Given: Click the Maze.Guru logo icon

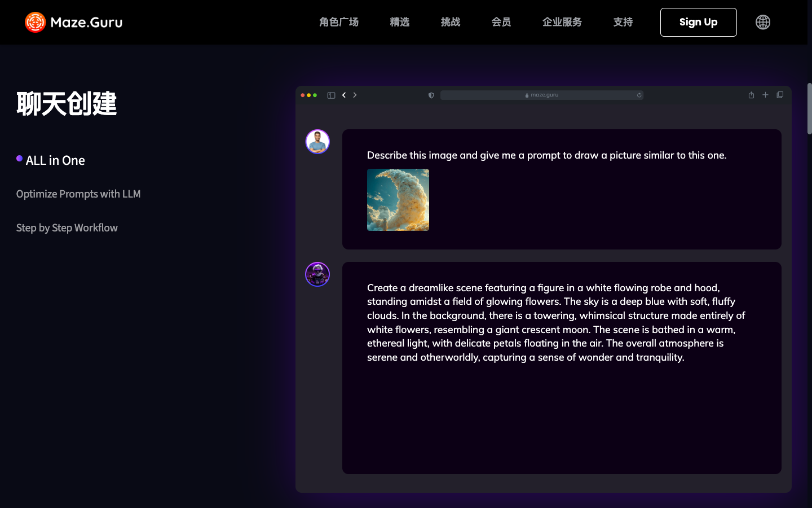Looking at the screenshot, I should [35, 22].
